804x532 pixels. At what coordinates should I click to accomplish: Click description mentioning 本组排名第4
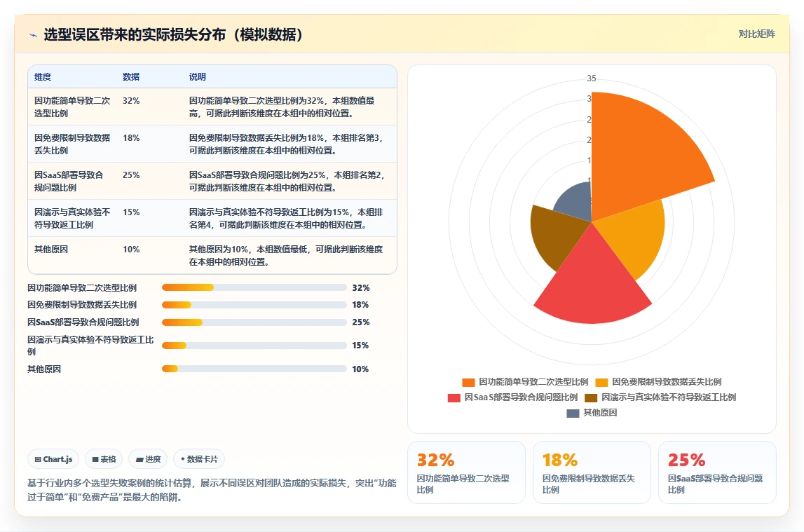(286, 218)
